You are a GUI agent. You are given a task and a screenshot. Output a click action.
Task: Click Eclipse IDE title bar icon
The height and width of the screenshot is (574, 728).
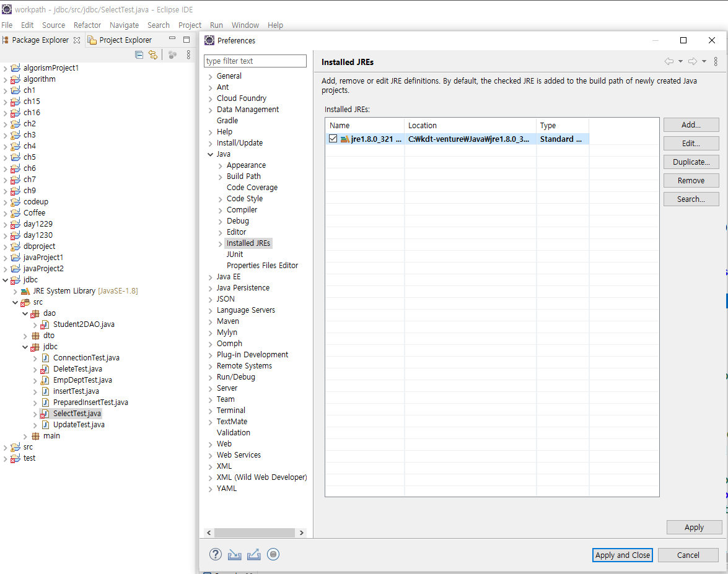tap(6, 9)
